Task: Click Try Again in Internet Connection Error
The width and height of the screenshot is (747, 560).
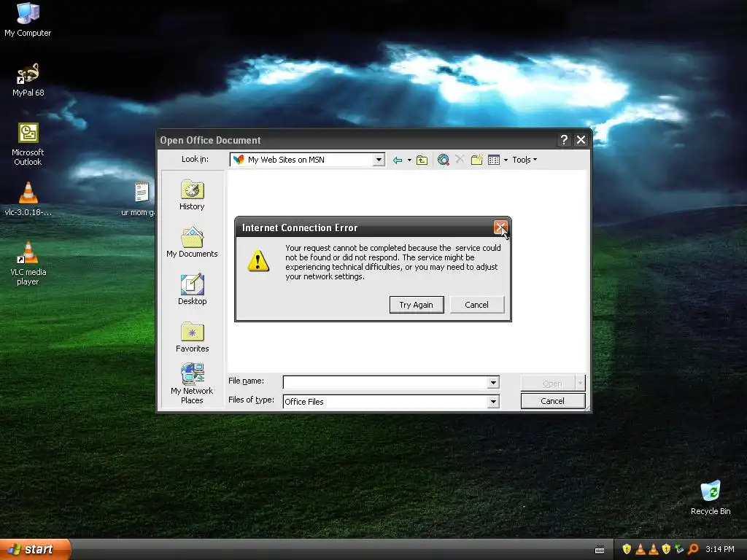Action: pos(417,305)
